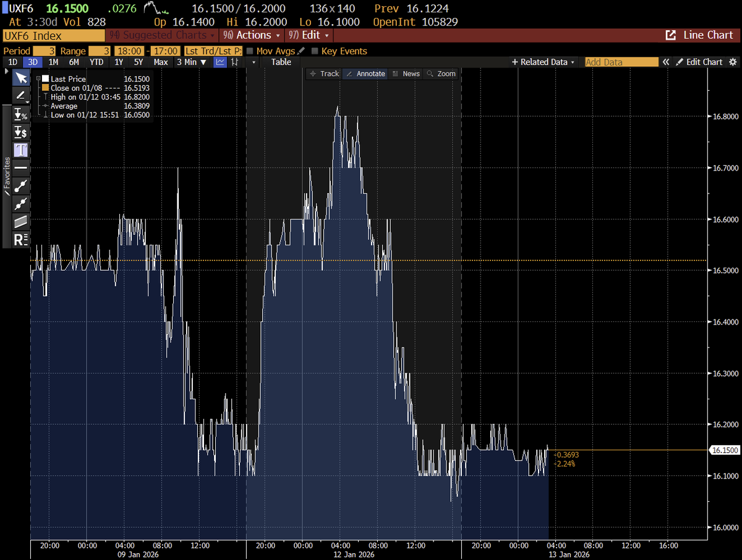The image size is (742, 560).
Task: Switch to the YTD chart tab
Action: coord(96,62)
